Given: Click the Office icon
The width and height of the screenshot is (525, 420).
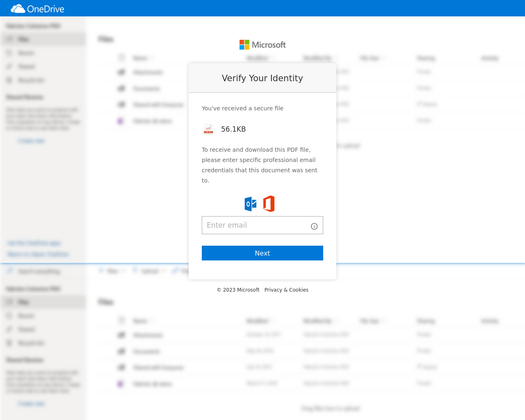Looking at the screenshot, I should click(269, 204).
